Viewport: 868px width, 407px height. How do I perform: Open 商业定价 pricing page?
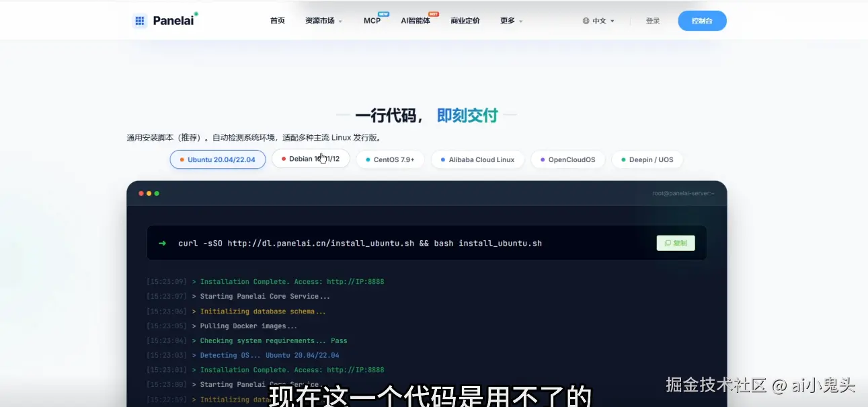tap(465, 21)
